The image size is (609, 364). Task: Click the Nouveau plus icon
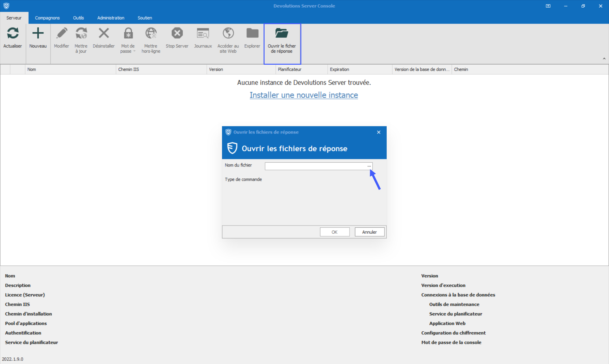tap(38, 33)
